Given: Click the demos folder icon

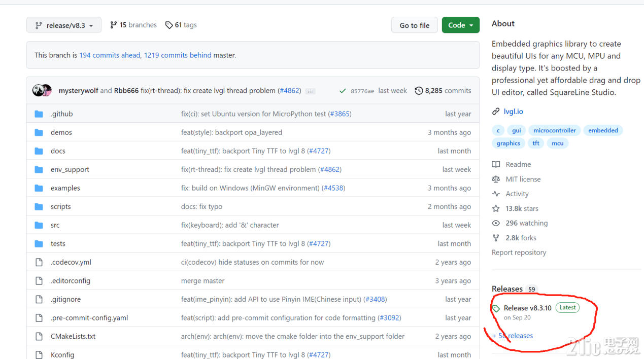Looking at the screenshot, I should (x=39, y=132).
